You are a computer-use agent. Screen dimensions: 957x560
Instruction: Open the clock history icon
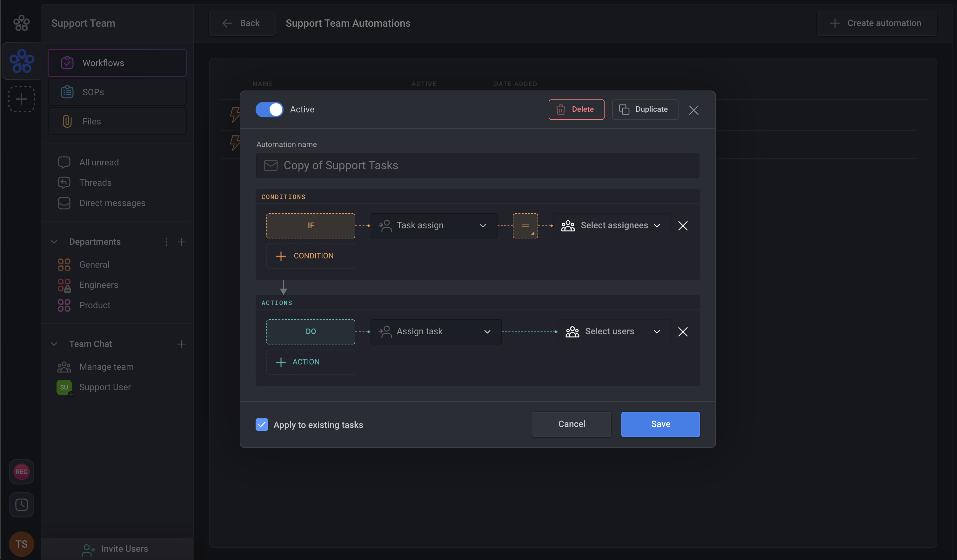point(21,504)
